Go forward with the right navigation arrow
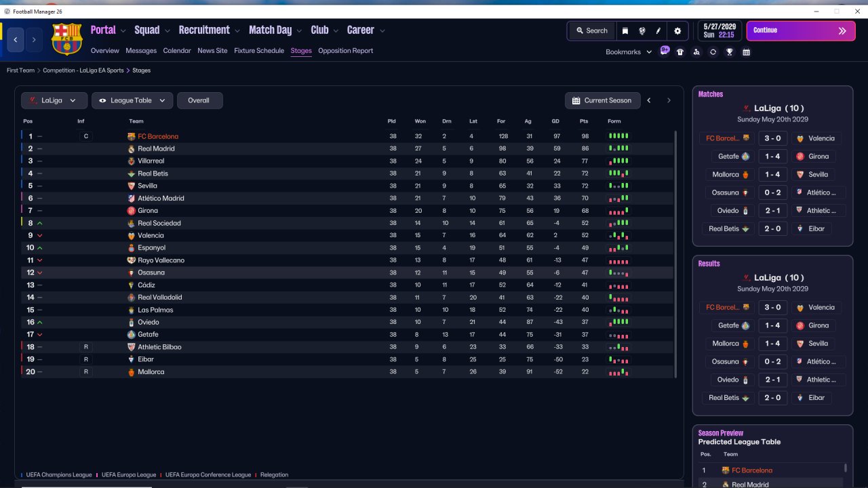This screenshot has width=868, height=488. coord(34,40)
